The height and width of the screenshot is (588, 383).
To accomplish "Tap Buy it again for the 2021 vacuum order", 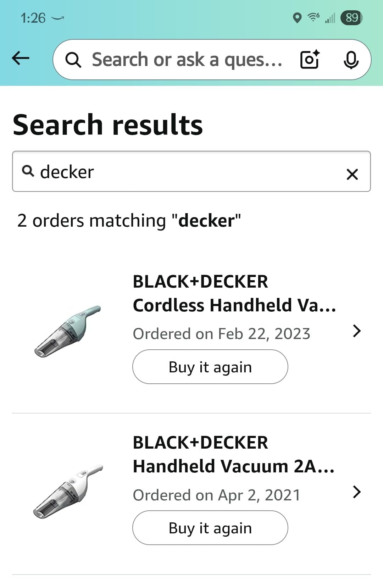I will [210, 527].
